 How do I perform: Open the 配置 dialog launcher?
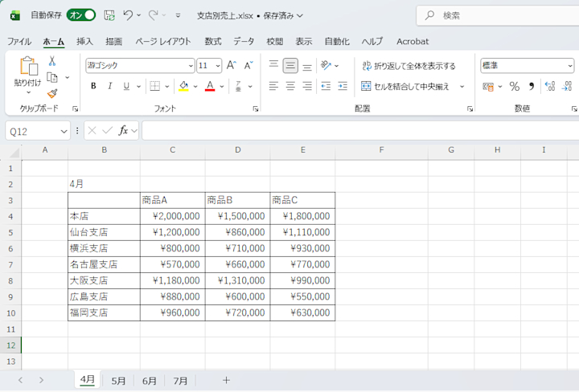coord(470,108)
